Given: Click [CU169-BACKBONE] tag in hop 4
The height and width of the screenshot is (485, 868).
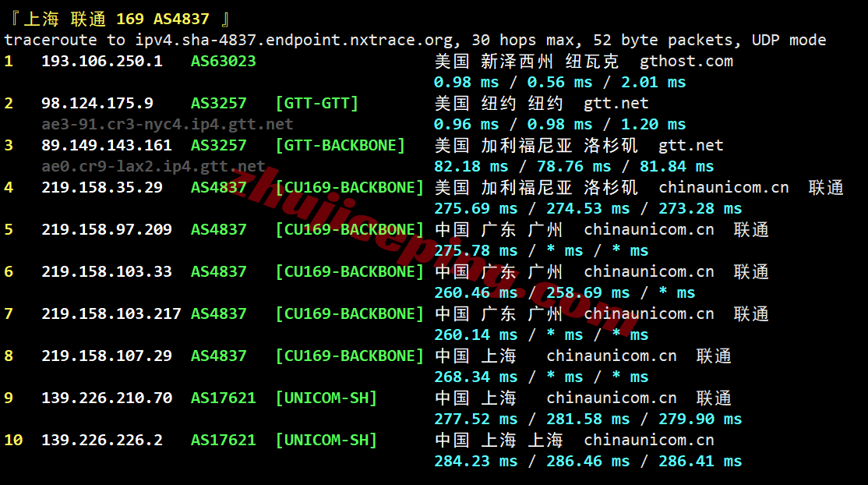Looking at the screenshot, I should tap(349, 187).
